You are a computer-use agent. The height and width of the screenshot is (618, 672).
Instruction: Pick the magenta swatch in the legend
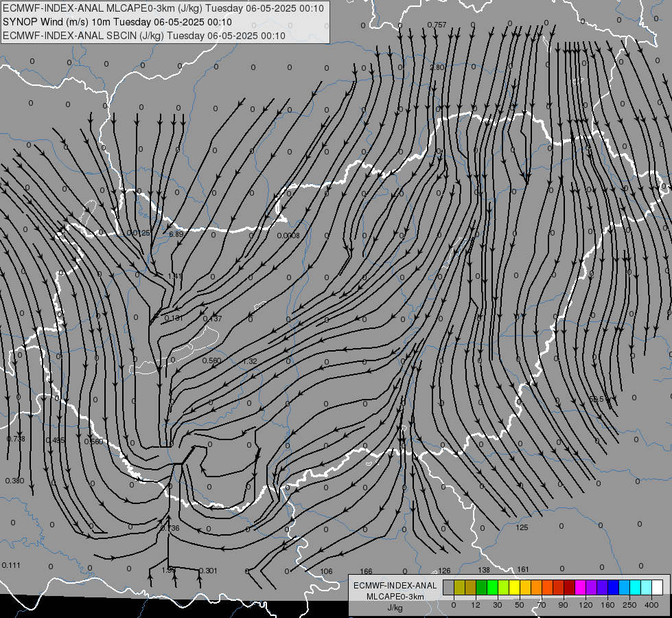(580, 587)
